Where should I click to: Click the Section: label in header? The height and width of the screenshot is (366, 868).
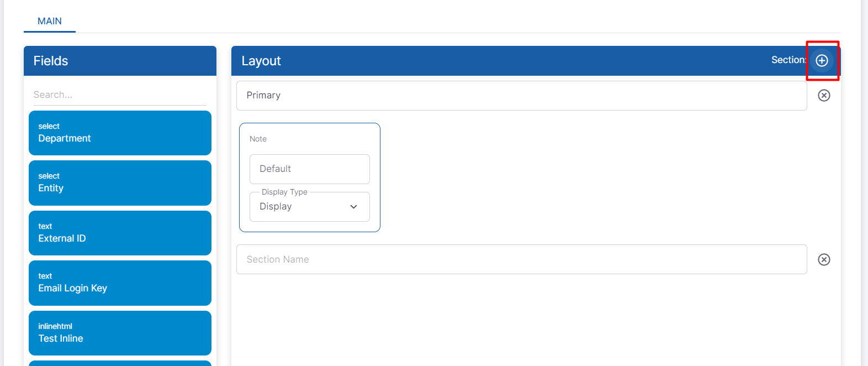[x=788, y=60]
